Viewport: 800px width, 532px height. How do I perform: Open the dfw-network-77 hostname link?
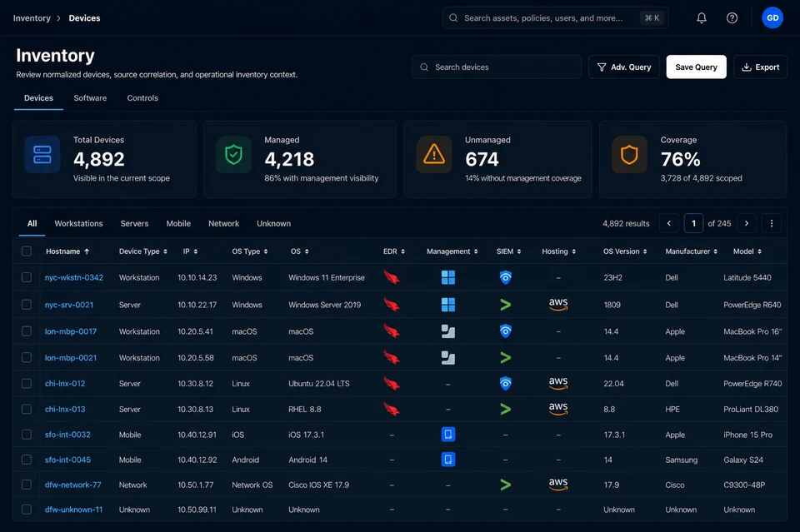tap(73, 485)
